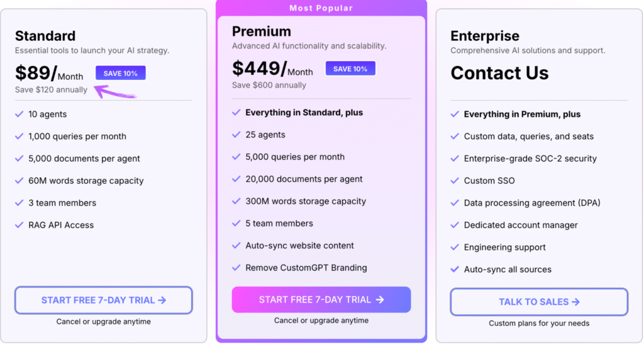This screenshot has height=344, width=644.
Task: Click the arrow icon in Talk to Sales button
Action: click(x=576, y=302)
